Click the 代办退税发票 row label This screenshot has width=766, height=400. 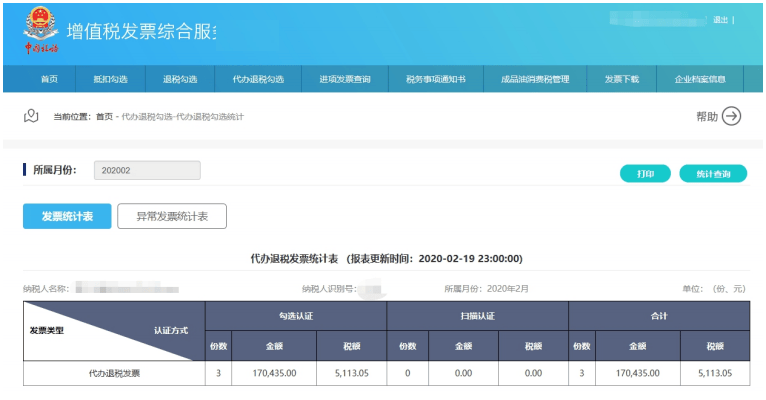(114, 373)
